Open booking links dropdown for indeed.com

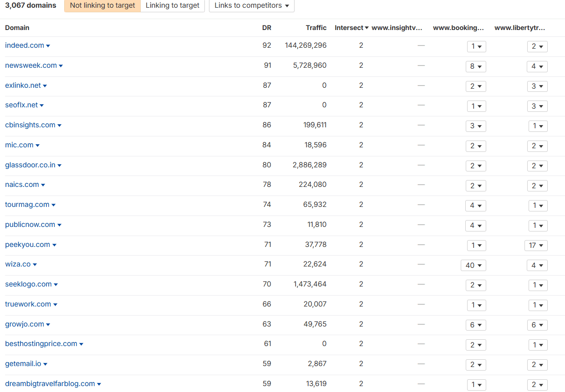pyautogui.click(x=477, y=46)
